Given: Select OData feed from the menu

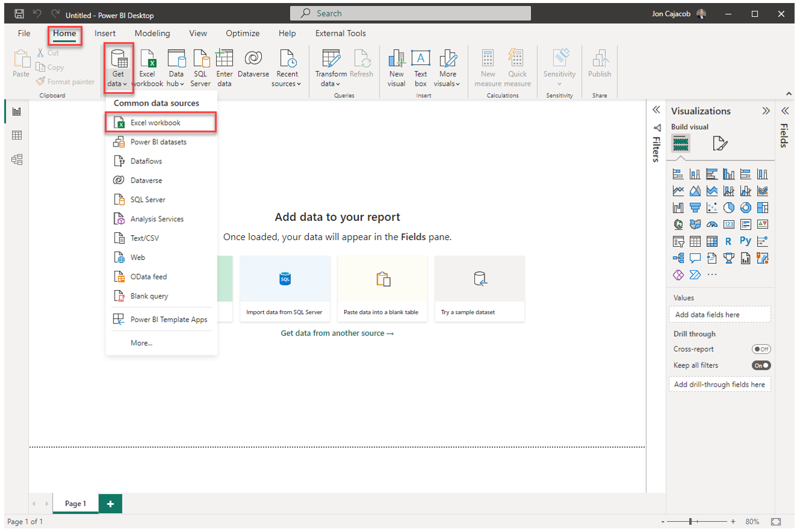Looking at the screenshot, I should point(161,277).
